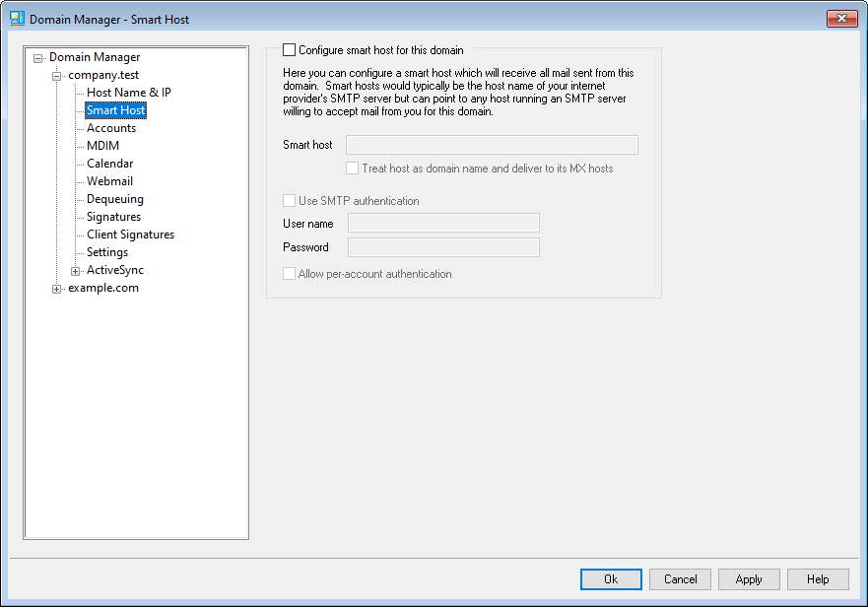Click the Domain Manager title bar icon
868x607 pixels.
tap(17, 19)
